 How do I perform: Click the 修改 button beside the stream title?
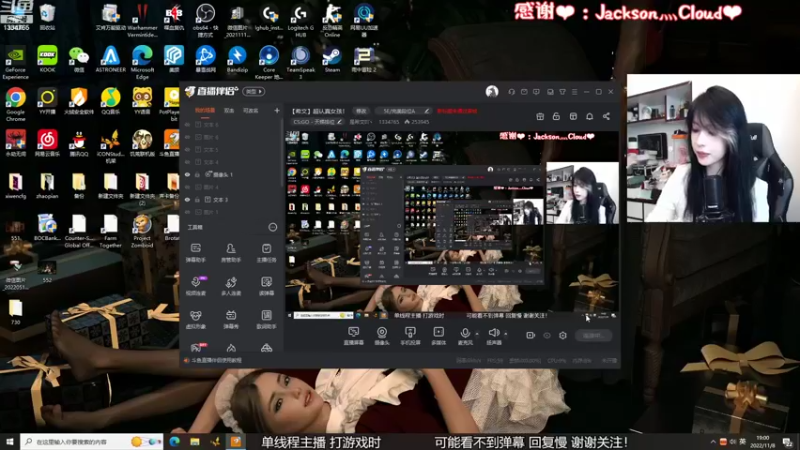pyautogui.click(x=361, y=111)
